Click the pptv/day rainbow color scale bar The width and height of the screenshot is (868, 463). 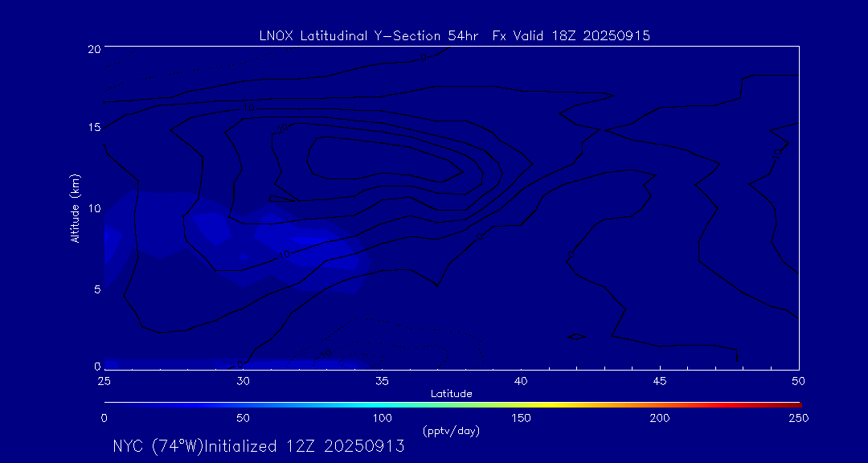click(x=452, y=405)
